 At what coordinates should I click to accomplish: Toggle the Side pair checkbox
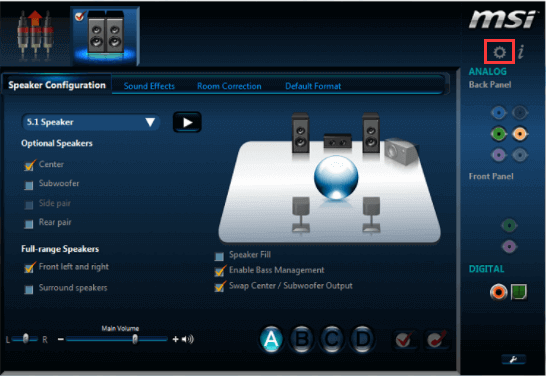(29, 205)
